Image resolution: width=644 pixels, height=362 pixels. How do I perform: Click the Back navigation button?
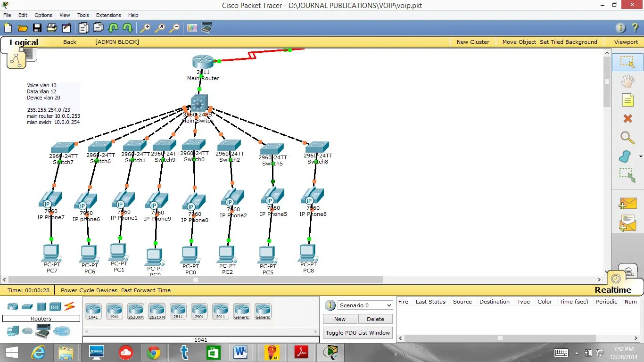point(70,42)
